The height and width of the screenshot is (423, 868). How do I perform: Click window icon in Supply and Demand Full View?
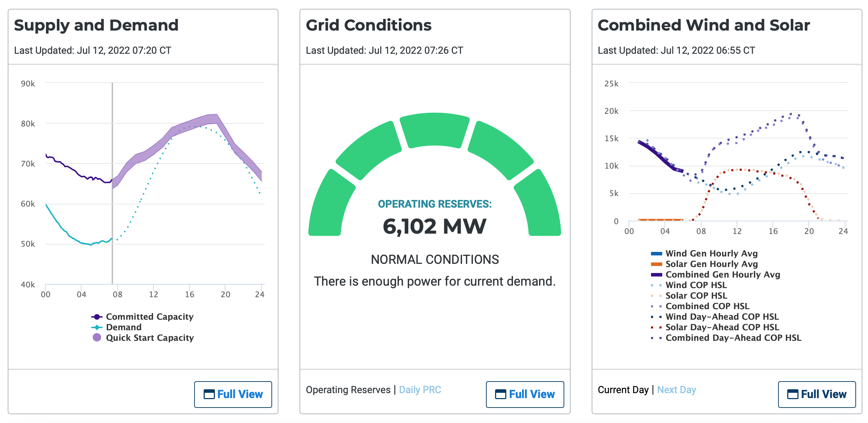click(x=209, y=394)
